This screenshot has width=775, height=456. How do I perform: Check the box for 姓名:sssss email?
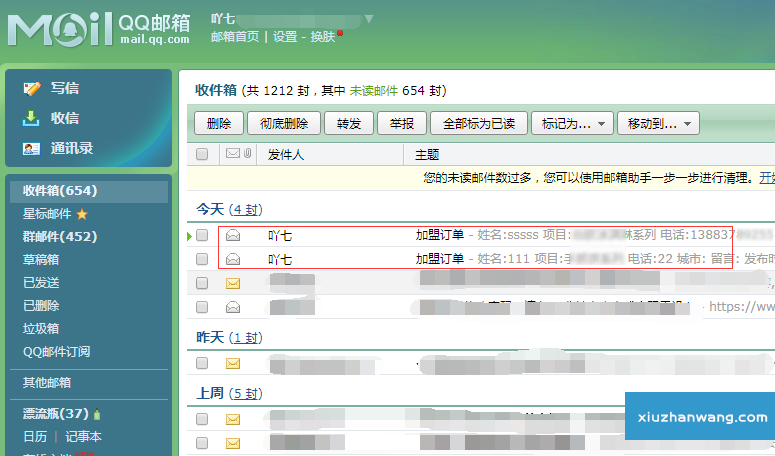pyautogui.click(x=202, y=235)
